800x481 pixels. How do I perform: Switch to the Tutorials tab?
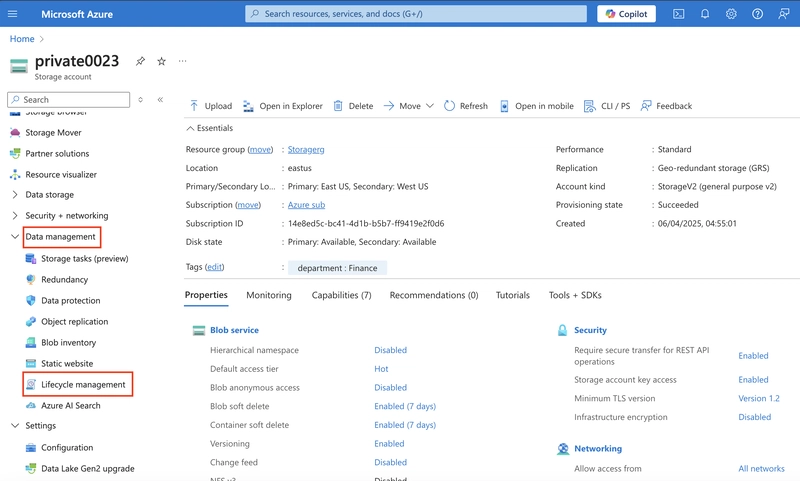pos(513,295)
